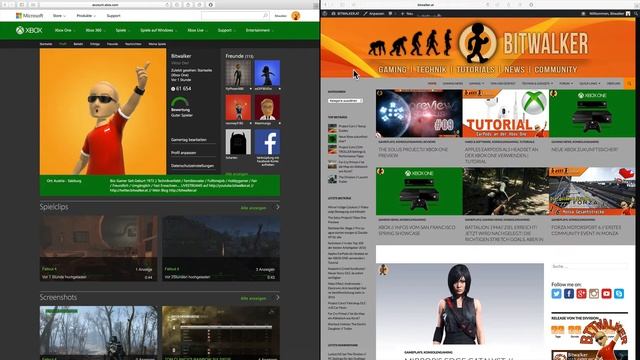
Task: Open the Mirror's Edge Catalyst featured image
Action: tap(460, 304)
